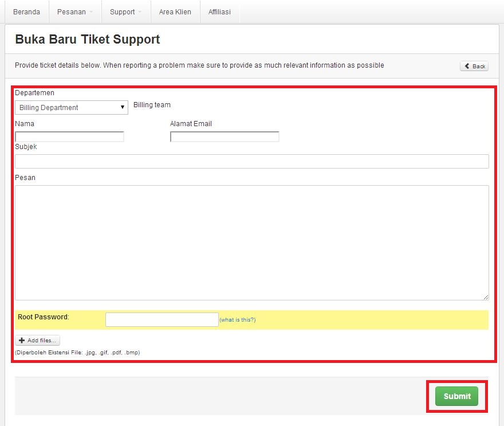The height and width of the screenshot is (426, 504).
Task: Click the Buka Baru Tiket Support heading
Action: [x=87, y=39]
